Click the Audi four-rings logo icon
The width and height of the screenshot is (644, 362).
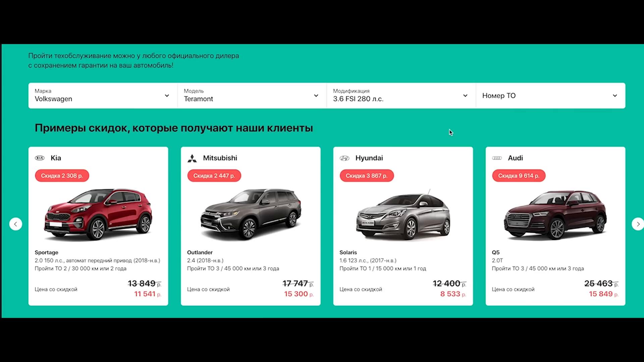[497, 158]
